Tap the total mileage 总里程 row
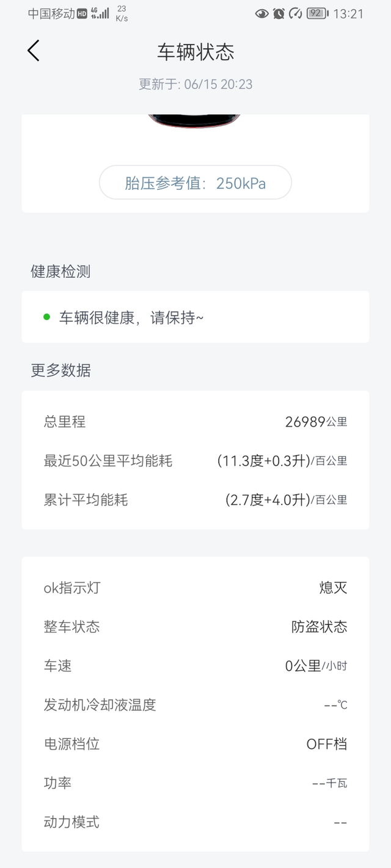391x868 pixels. pos(195,422)
